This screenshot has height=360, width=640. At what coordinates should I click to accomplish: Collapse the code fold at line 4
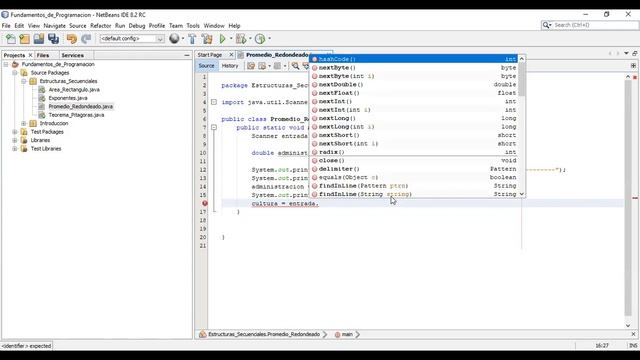pyautogui.click(x=214, y=102)
